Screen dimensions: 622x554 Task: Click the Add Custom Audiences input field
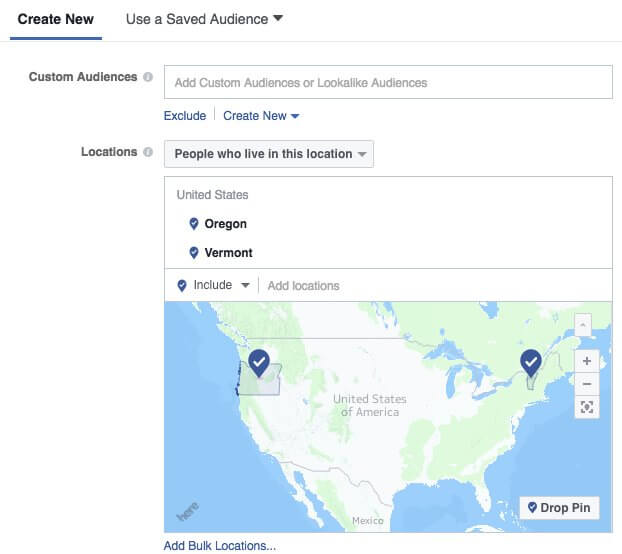click(388, 82)
